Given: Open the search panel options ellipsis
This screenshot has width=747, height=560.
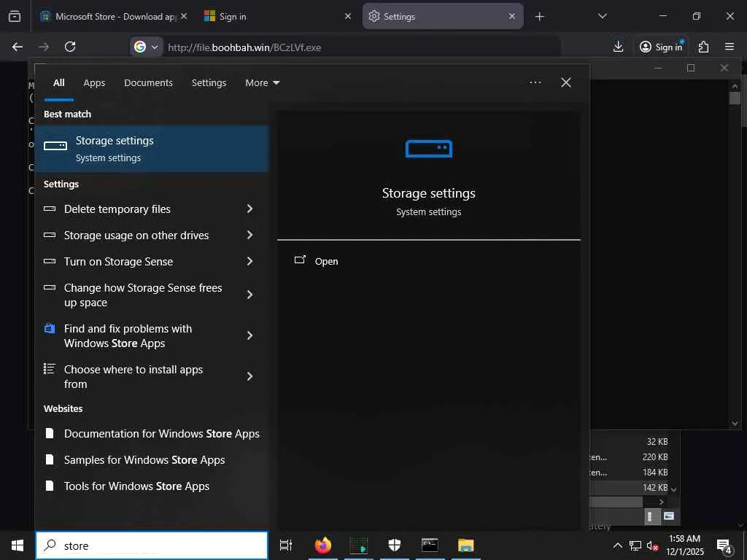Looking at the screenshot, I should (x=535, y=83).
